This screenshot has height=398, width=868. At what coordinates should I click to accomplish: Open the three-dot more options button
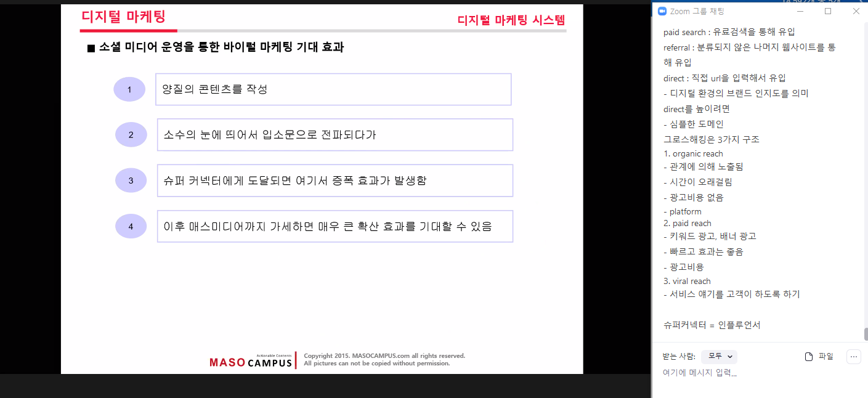[853, 357]
